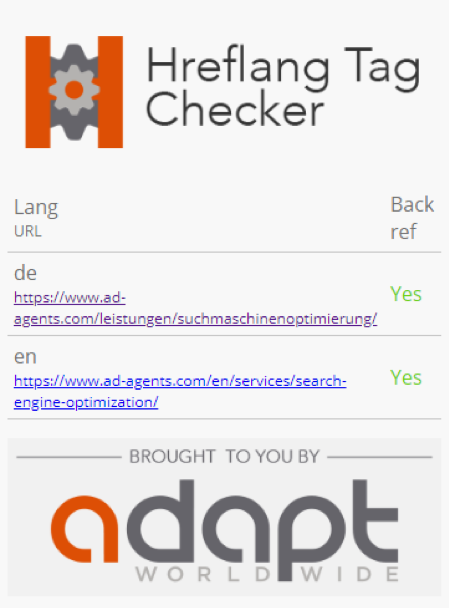The height and width of the screenshot is (608, 449).
Task: Click the right orange bar of the logo
Action: click(111, 92)
